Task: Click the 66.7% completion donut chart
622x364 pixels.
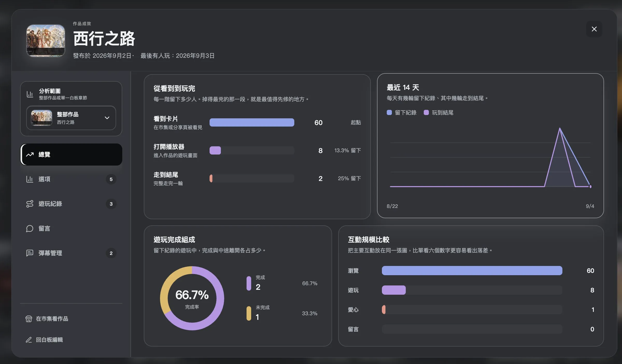Action: (192, 298)
